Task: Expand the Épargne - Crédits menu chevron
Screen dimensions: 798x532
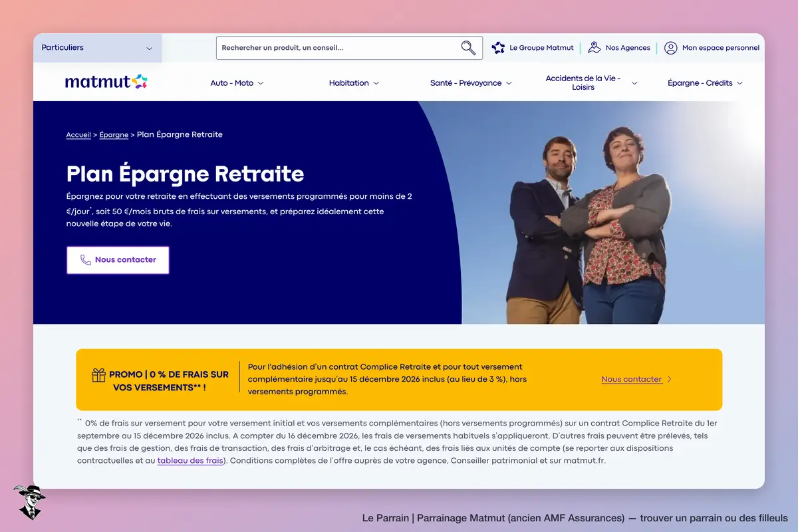Action: [x=739, y=83]
